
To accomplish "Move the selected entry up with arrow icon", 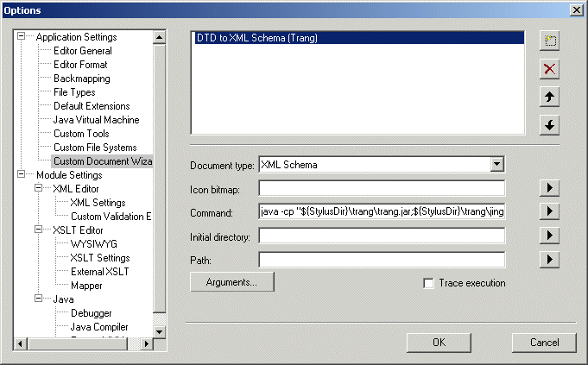I will pos(549,97).
